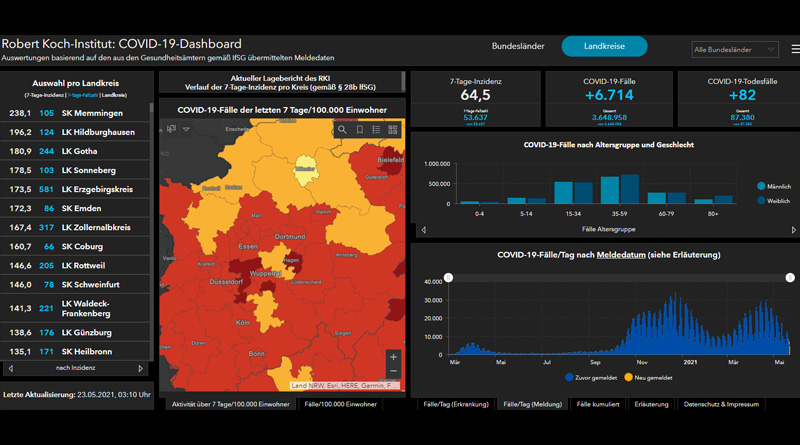
Task: Click Münster district on the map
Action: pyautogui.click(x=305, y=172)
